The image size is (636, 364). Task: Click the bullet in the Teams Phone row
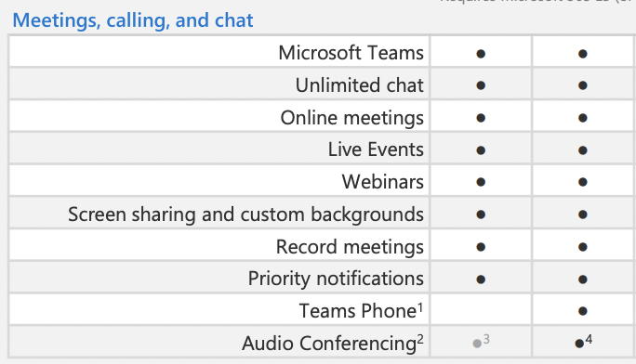(582, 311)
